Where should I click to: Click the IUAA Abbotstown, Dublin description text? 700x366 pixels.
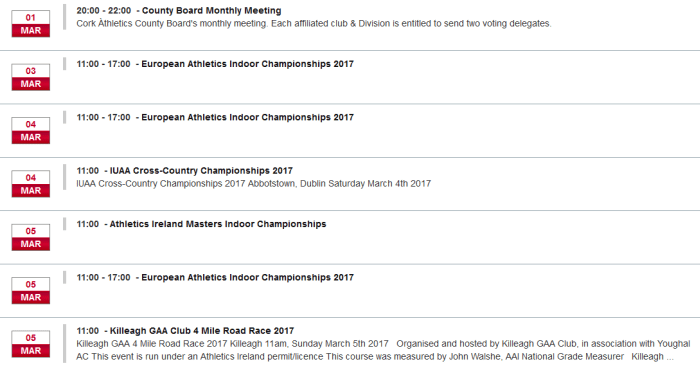(x=254, y=183)
